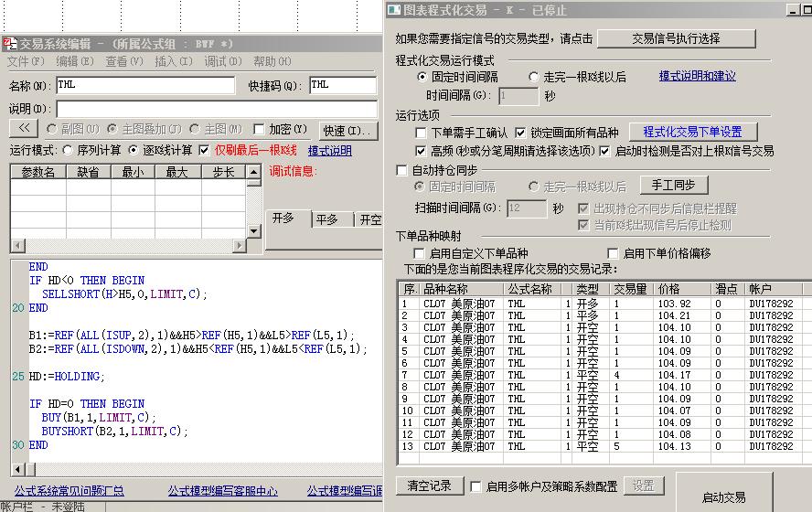The image size is (812, 512).
Task: Click the 图表程式化交易 window title icon
Action: [393, 10]
